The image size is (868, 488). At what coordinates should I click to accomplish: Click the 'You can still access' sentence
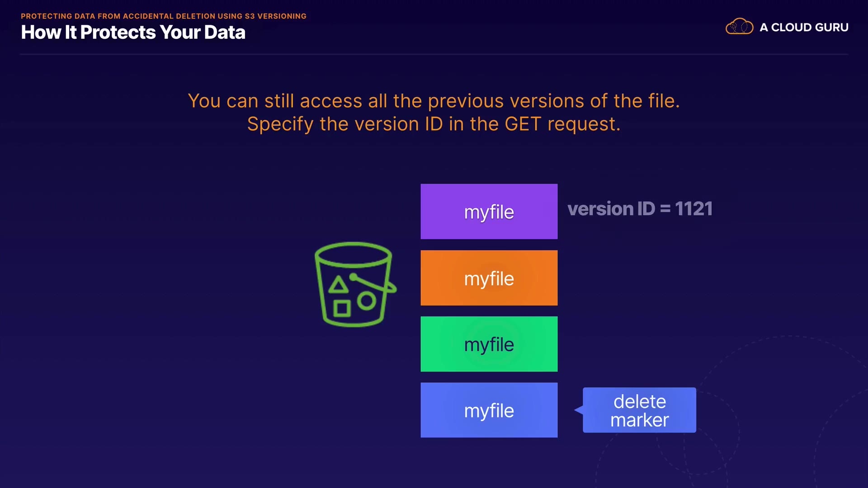click(434, 101)
